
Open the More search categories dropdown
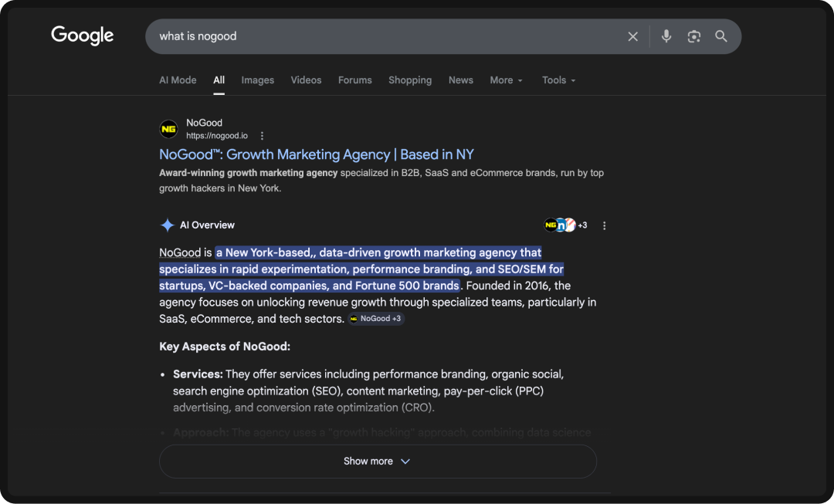(x=506, y=79)
